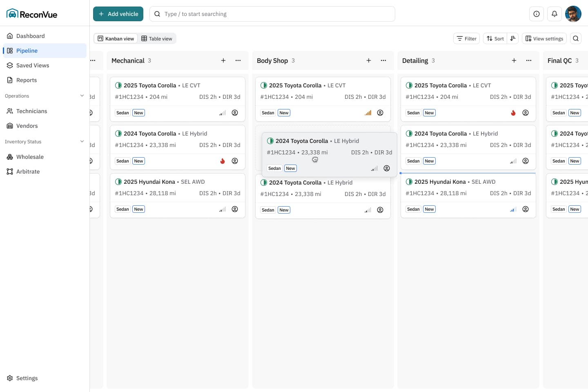Open the Sort dropdown

pyautogui.click(x=494, y=38)
